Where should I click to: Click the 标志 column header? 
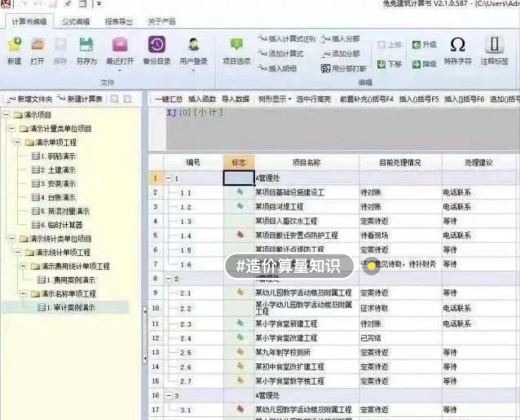click(239, 162)
